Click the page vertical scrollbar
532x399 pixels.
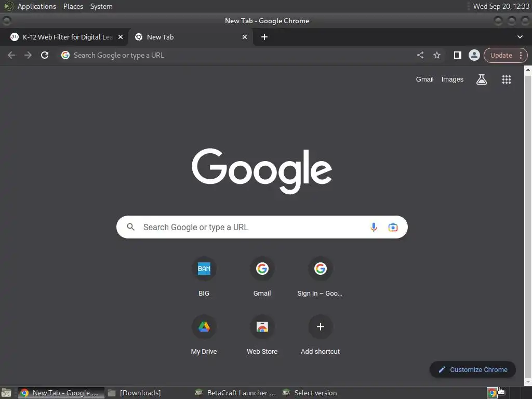pos(528,225)
